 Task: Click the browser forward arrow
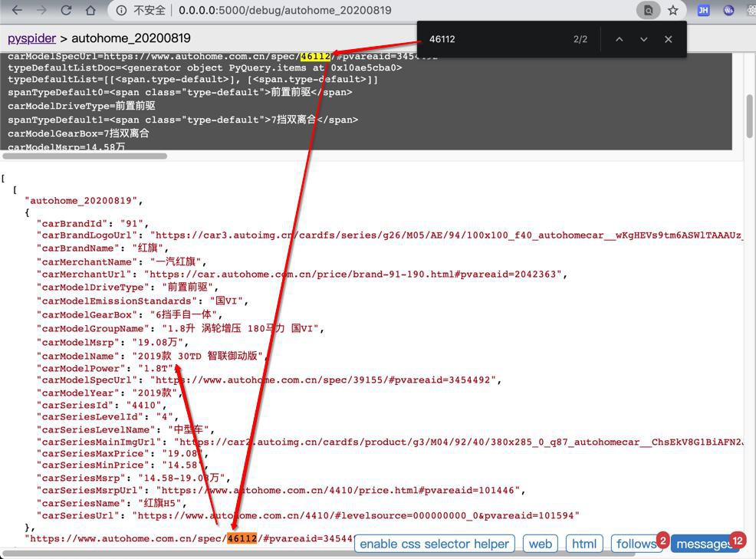(x=42, y=10)
